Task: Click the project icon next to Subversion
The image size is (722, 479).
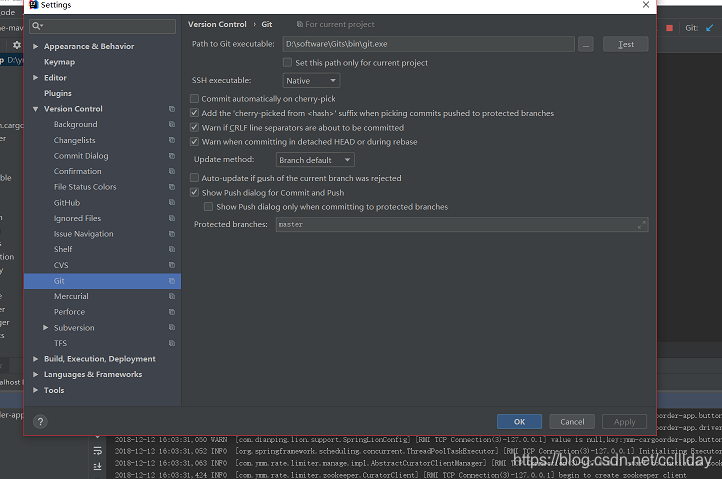Action: [172, 327]
